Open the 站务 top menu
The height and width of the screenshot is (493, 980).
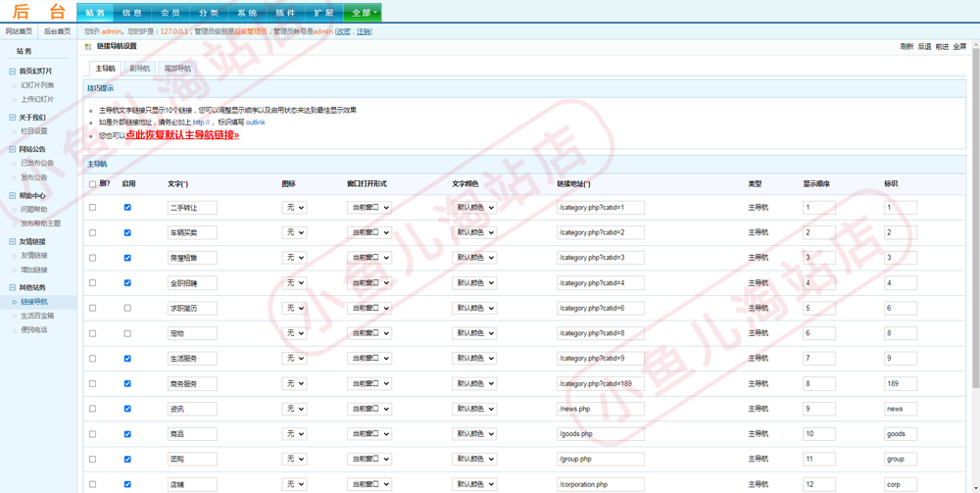(95, 13)
